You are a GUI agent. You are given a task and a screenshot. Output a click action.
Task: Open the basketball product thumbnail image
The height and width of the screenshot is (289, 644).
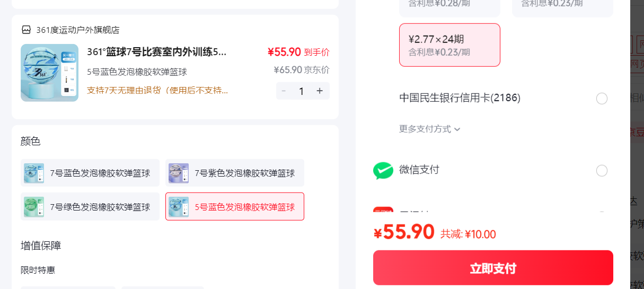[x=49, y=73]
